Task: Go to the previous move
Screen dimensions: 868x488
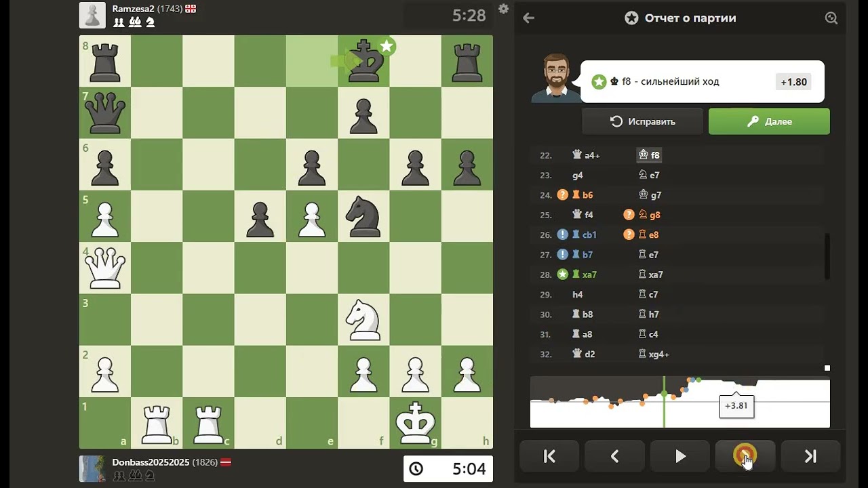Action: 614,456
